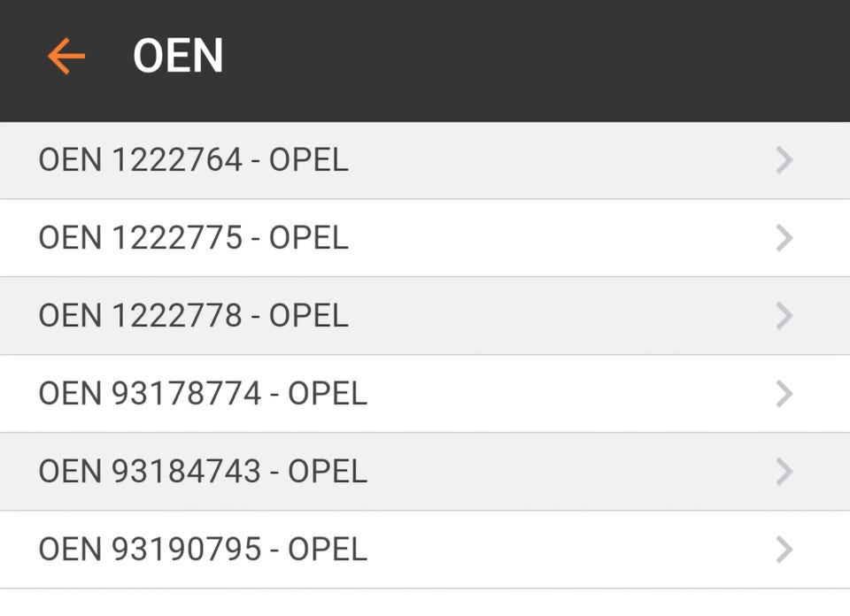The height and width of the screenshot is (616, 850).
Task: Open details via the OEN 93184743 chevron
Action: pos(784,472)
